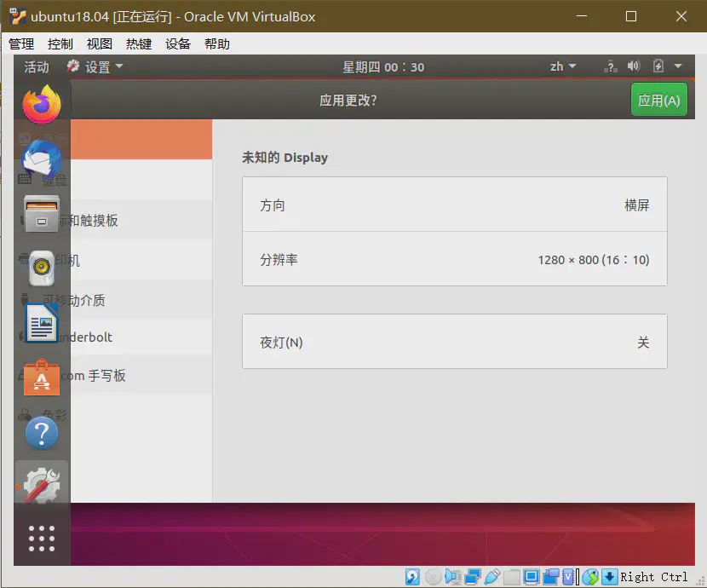Image resolution: width=707 pixels, height=588 pixels.
Task: Open Firefox from the Ubuntu dock
Action: [41, 105]
